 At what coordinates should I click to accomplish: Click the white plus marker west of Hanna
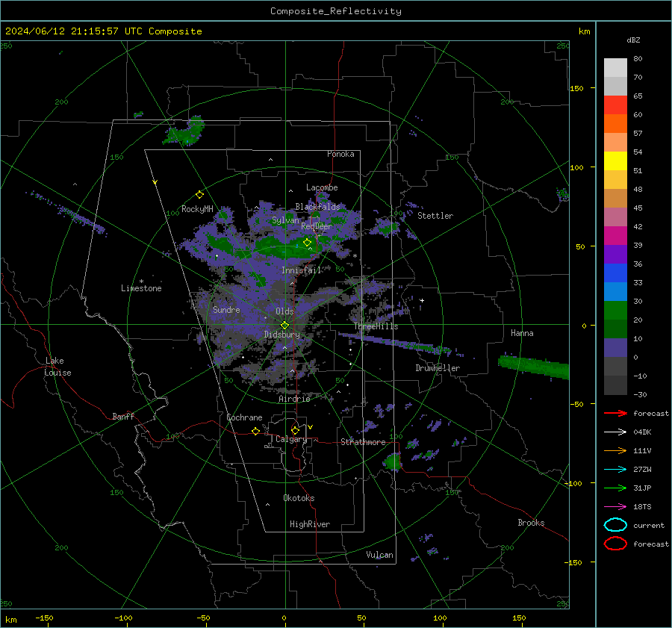tap(422, 300)
